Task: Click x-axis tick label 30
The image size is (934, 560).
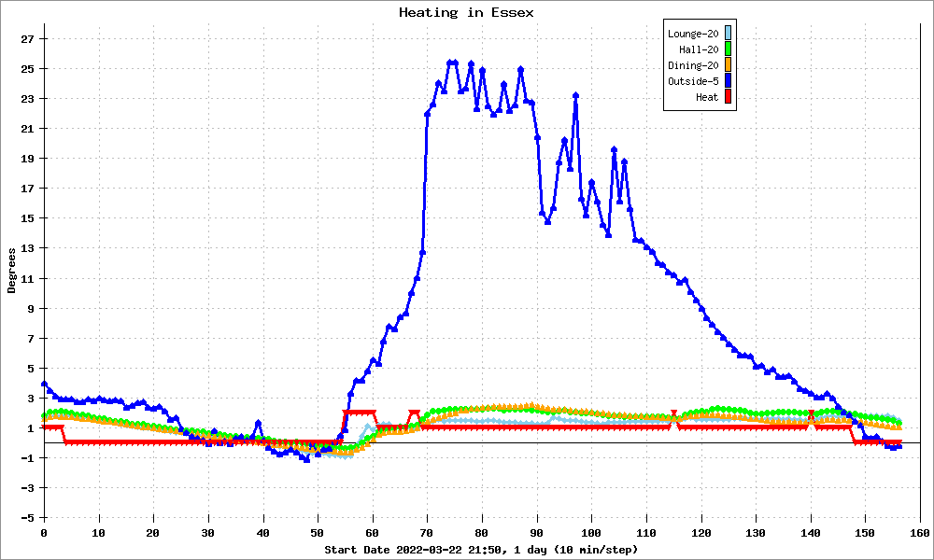Action: [x=208, y=533]
